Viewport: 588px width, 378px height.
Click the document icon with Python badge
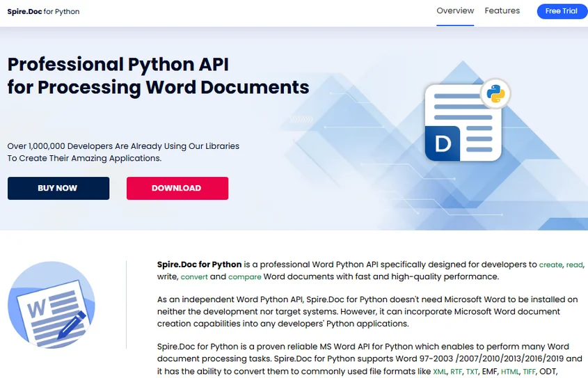click(x=463, y=123)
